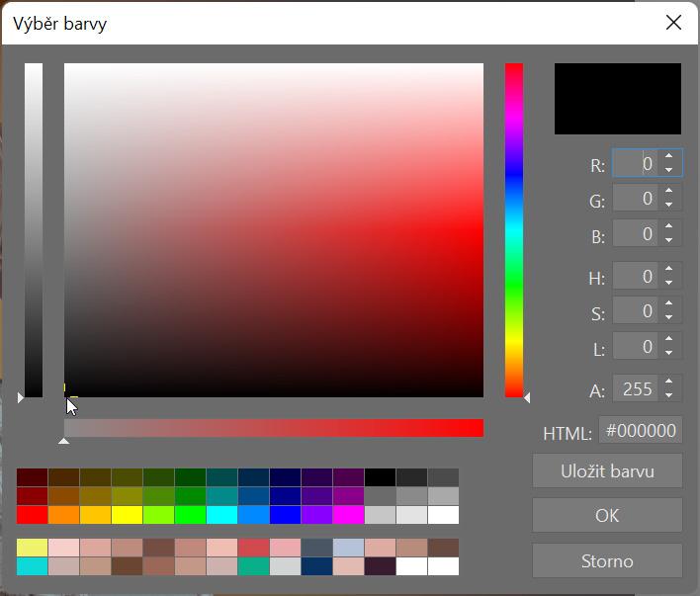Click the vertical rainbow hue slider

[x=514, y=230]
